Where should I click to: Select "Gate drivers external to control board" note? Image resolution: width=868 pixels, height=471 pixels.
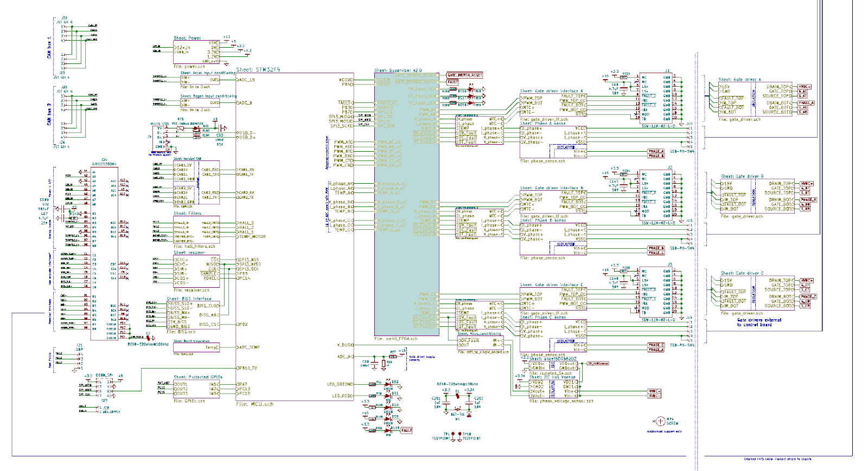point(759,322)
